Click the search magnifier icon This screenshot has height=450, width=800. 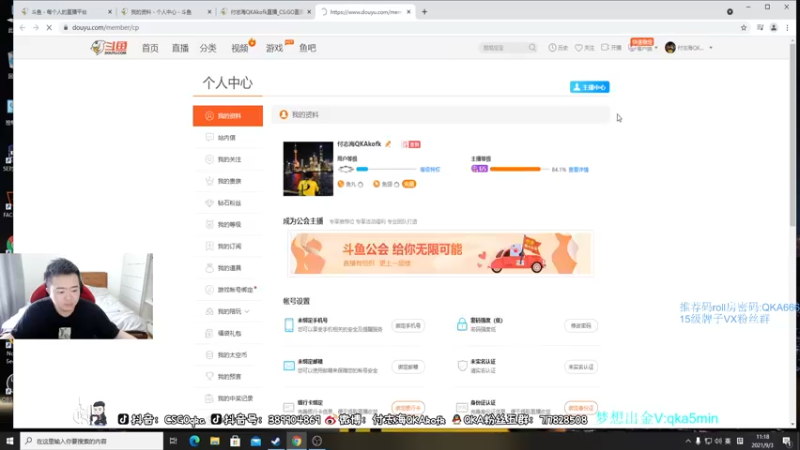click(532, 47)
